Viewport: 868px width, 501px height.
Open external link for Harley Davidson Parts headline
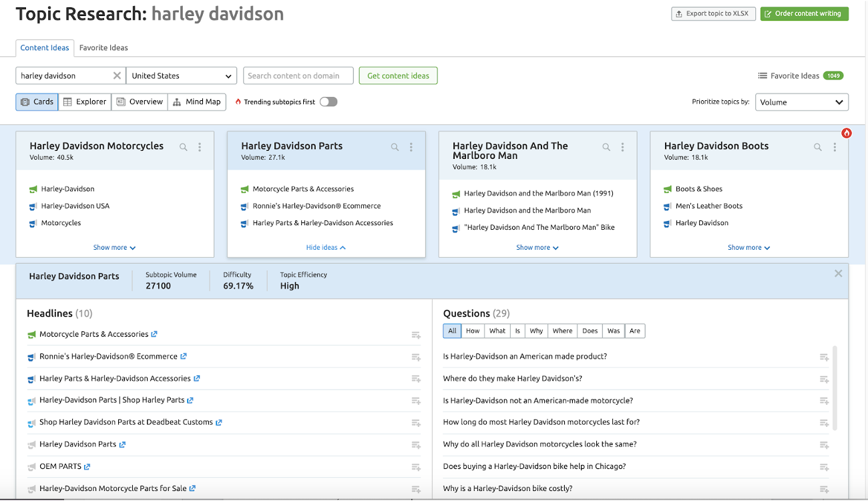coord(122,444)
